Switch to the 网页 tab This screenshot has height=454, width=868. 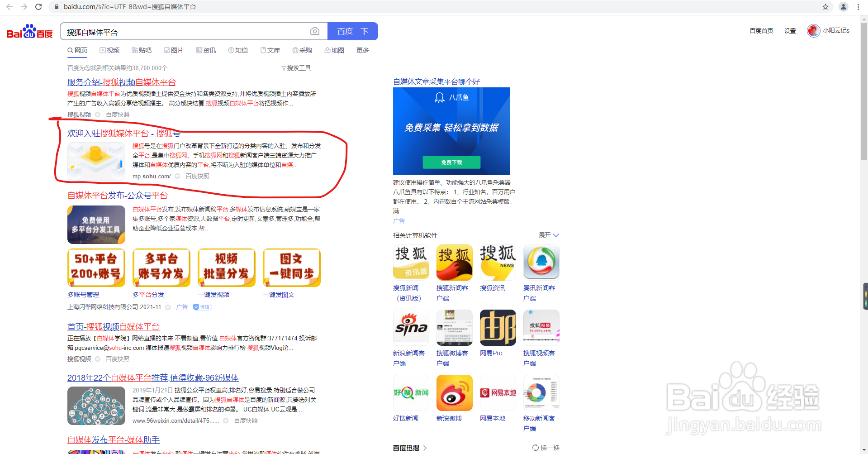tap(77, 50)
